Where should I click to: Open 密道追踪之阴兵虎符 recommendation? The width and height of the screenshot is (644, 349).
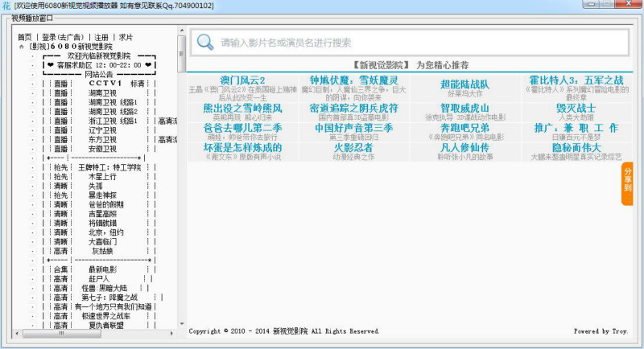[353, 109]
